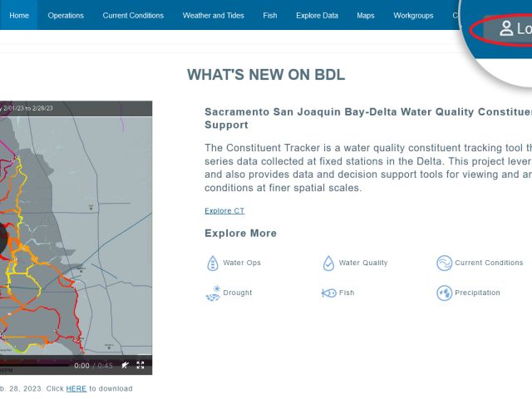Open the Water Quality text link
Viewport: 532px width, 399px height.
pyautogui.click(x=363, y=263)
